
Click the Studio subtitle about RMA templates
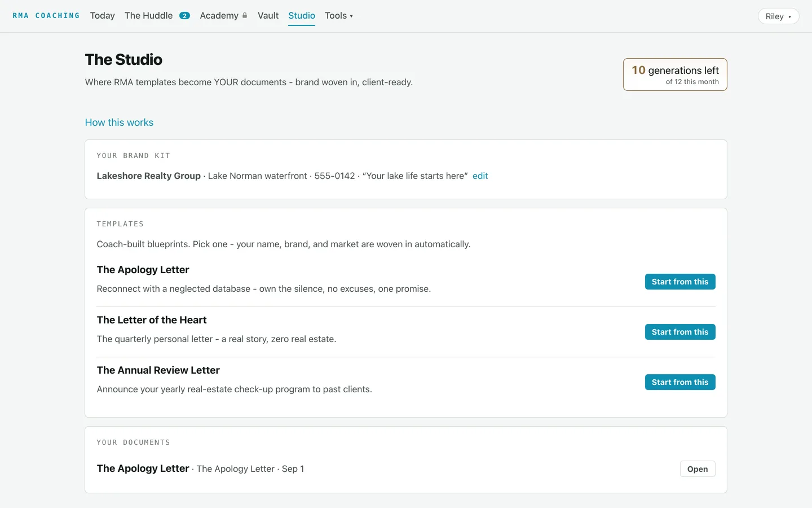click(x=249, y=82)
